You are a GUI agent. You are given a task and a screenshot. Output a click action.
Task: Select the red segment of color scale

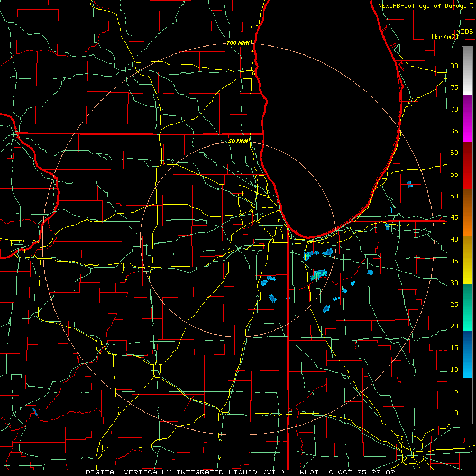(x=467, y=166)
